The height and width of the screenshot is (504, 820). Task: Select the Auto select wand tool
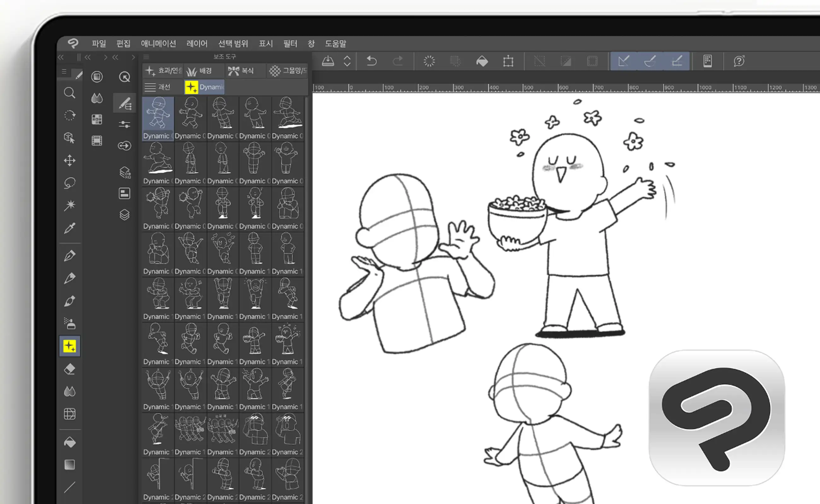[x=69, y=205]
